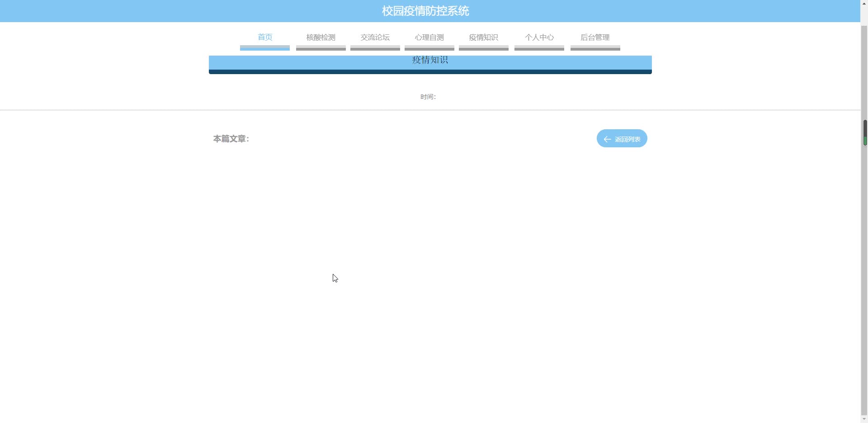Click the empty article content area
This screenshot has height=423, width=868.
(429, 271)
